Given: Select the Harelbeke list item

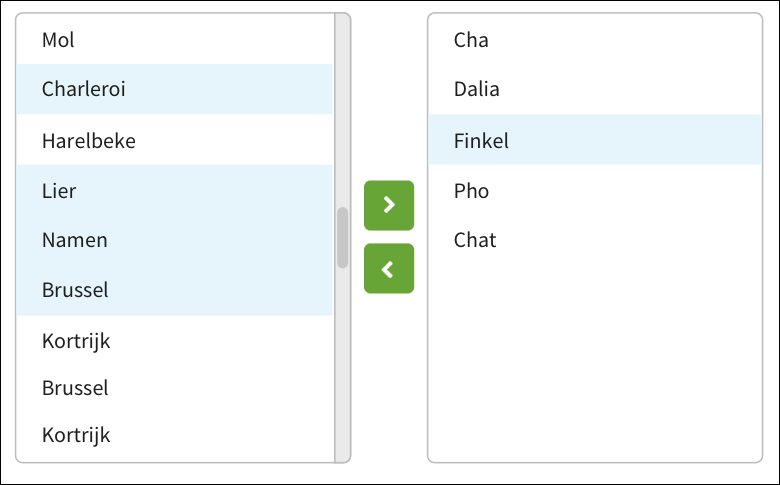Looking at the screenshot, I should [x=174, y=141].
